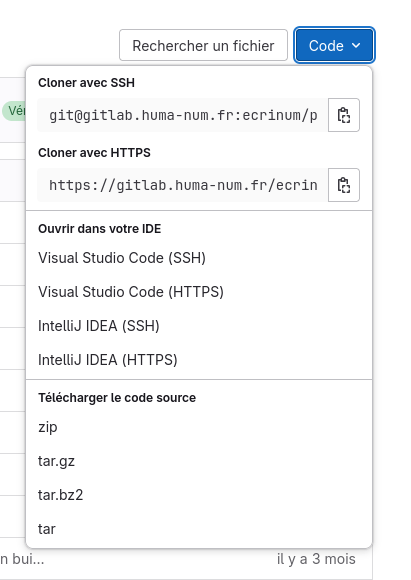This screenshot has height=580, width=411.
Task: Click the 'Cloner avec SSH' heading
Action: pos(86,82)
